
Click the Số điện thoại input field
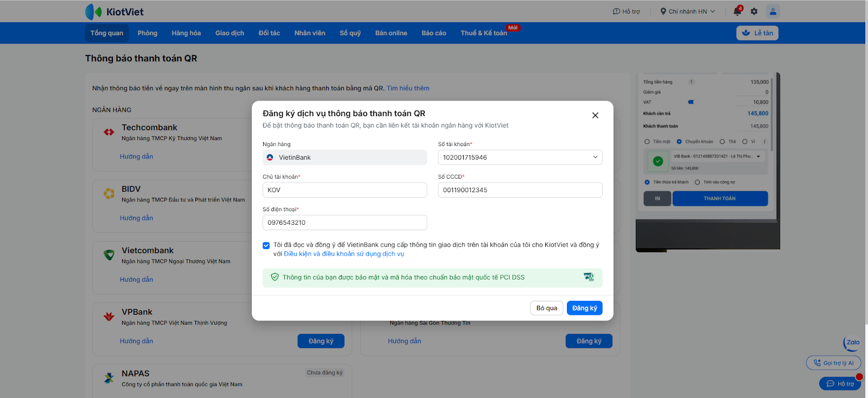click(x=344, y=223)
